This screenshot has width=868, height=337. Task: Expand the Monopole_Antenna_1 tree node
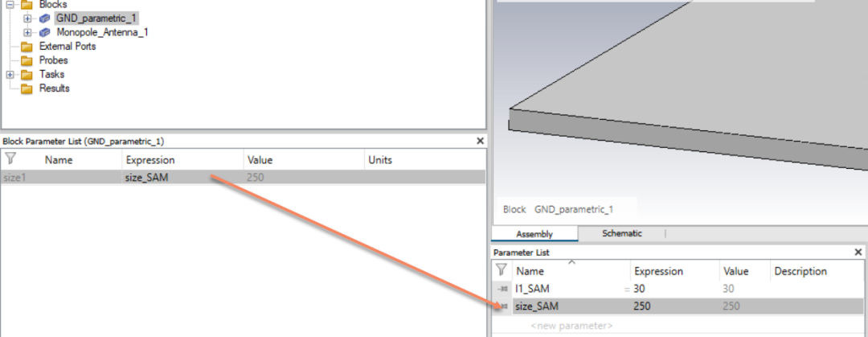[28, 32]
